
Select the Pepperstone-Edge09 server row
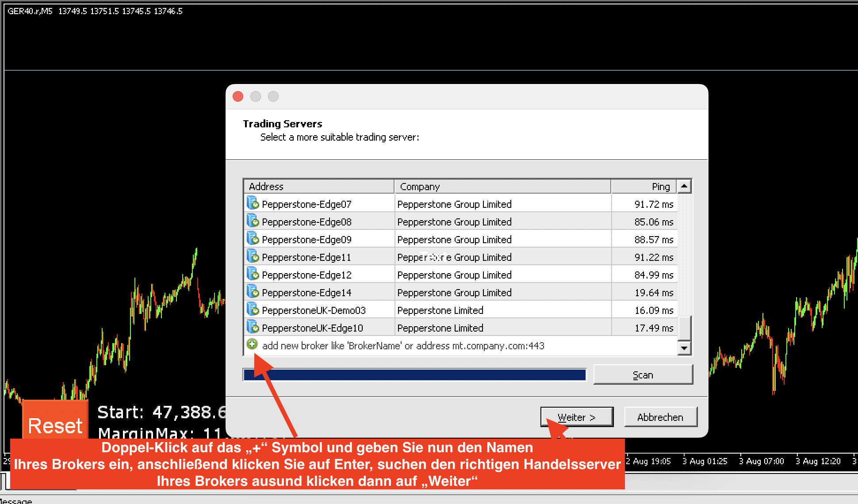coord(460,239)
